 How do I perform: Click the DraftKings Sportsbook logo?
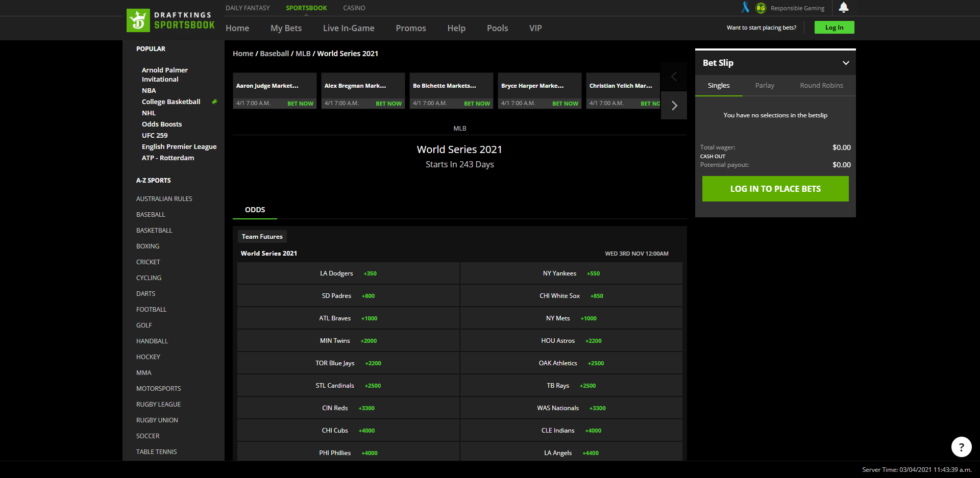[x=170, y=20]
